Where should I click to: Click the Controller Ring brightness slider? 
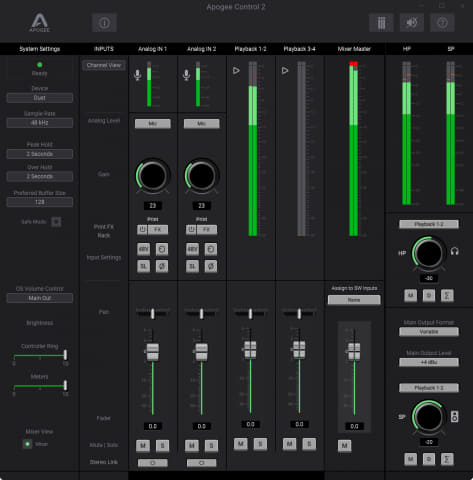click(40, 356)
